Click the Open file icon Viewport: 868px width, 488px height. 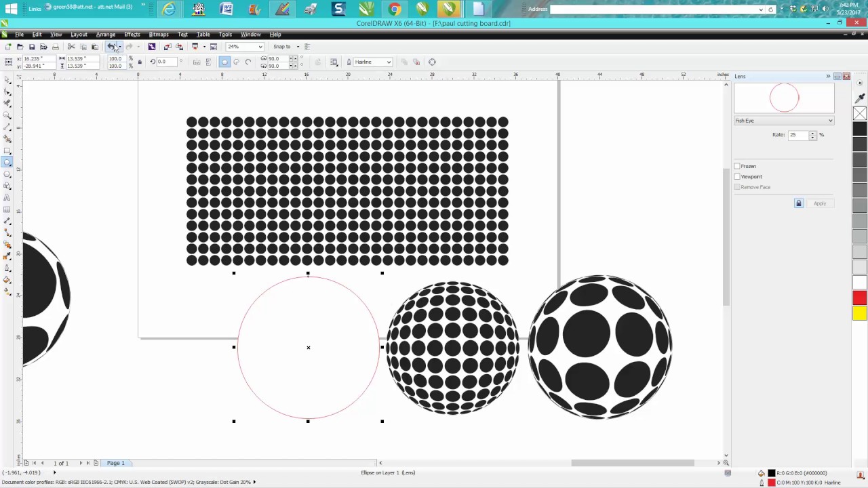pos(20,47)
